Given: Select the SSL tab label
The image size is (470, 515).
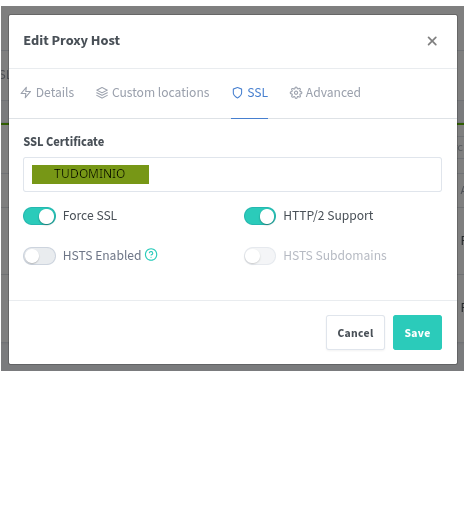Looking at the screenshot, I should [x=257, y=93].
